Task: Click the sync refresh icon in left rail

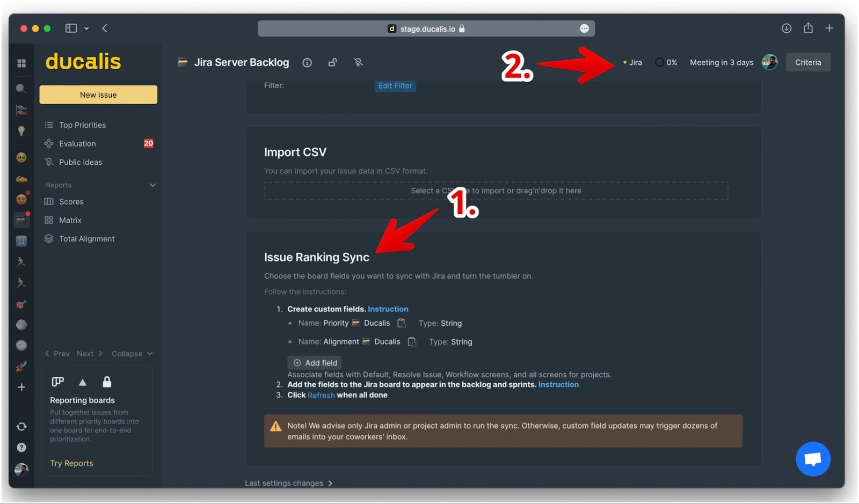Action: coord(21,427)
